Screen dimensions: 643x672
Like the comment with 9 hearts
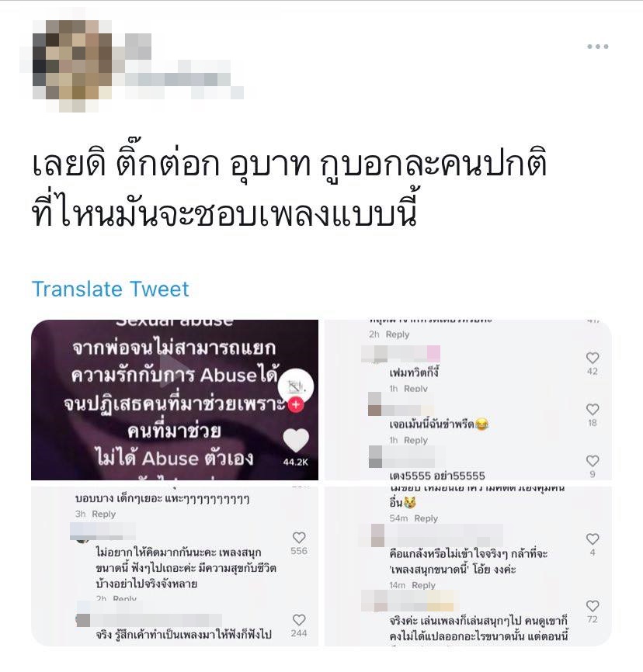coord(593,461)
